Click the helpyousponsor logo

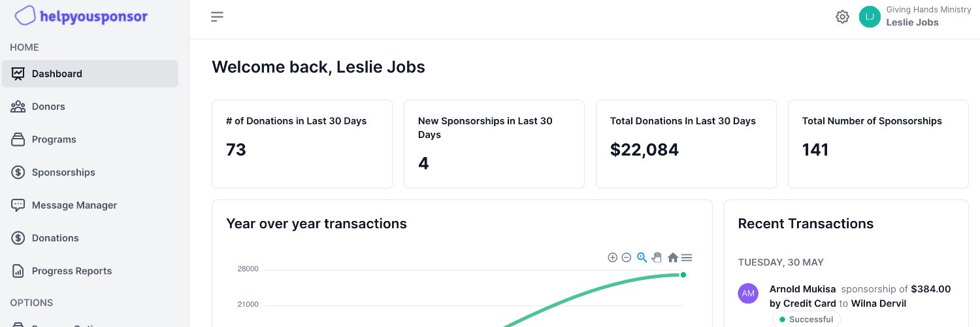pos(81,16)
